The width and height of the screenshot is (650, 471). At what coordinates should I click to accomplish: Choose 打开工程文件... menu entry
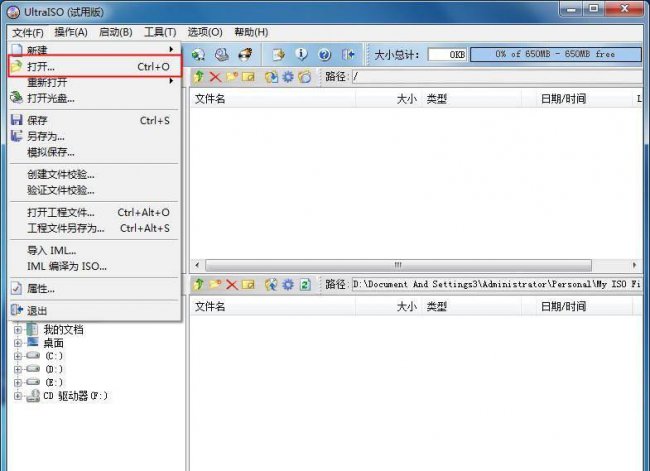point(95,212)
